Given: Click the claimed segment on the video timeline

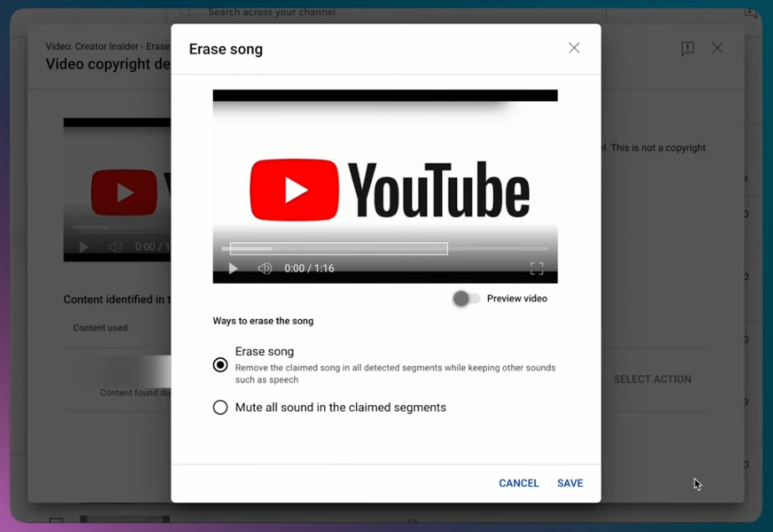Looking at the screenshot, I should tap(338, 249).
